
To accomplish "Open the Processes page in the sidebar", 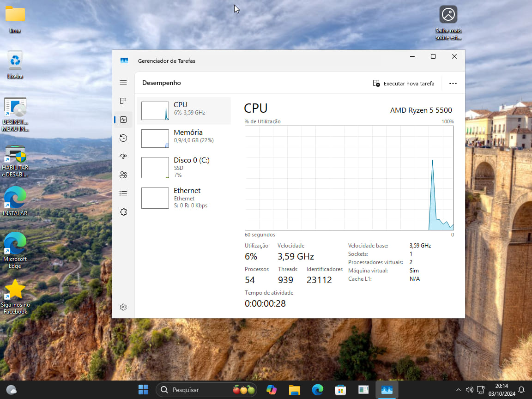I will (123, 101).
